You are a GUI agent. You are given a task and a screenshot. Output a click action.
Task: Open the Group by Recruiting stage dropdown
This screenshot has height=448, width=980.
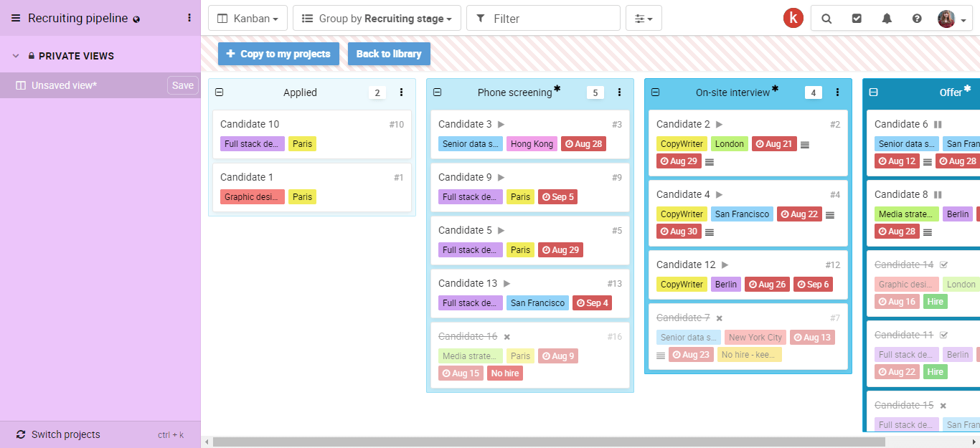pos(377,19)
